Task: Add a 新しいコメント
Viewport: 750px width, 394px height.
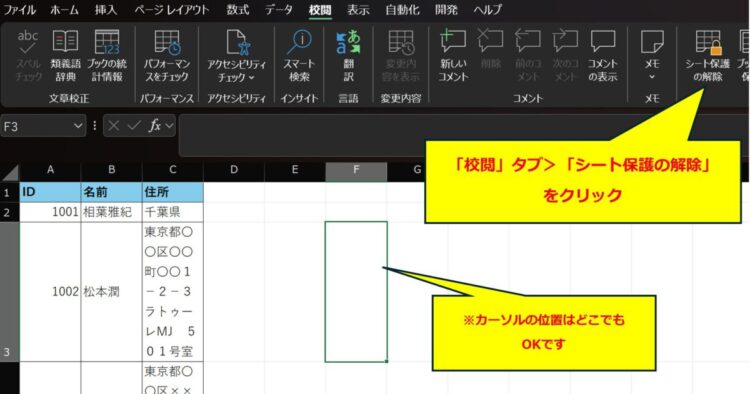Action: pos(453,55)
